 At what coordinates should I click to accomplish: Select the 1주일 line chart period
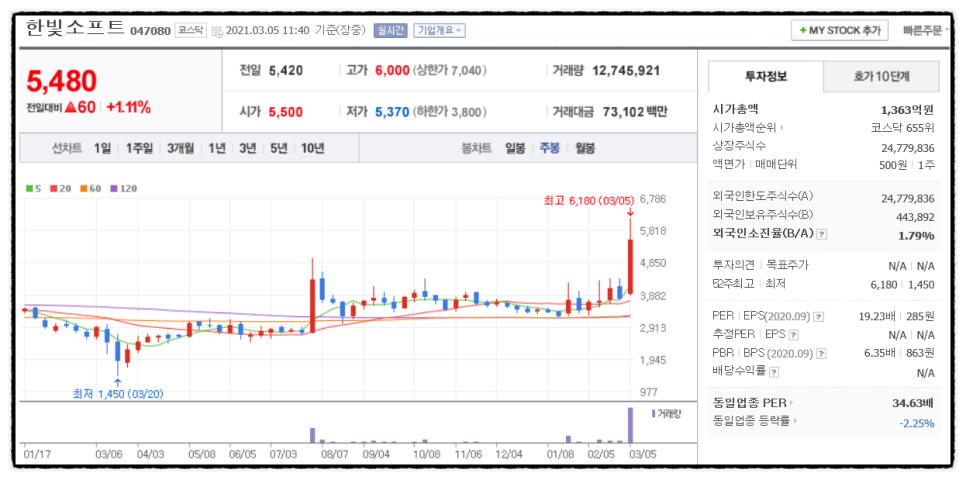[139, 148]
